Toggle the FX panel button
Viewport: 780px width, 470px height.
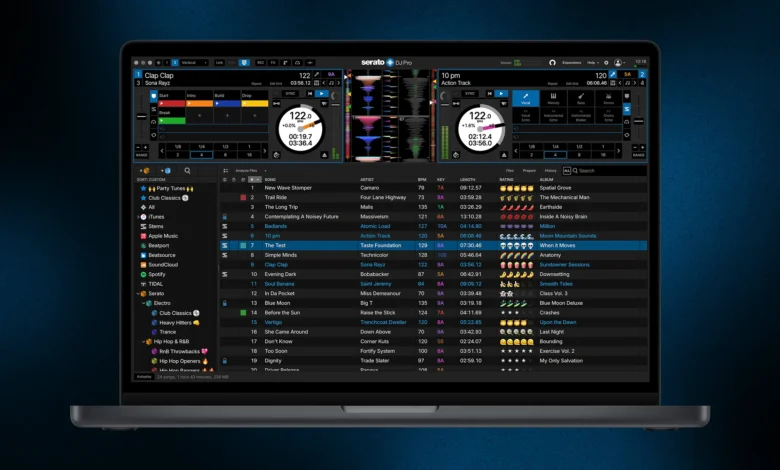click(273, 63)
